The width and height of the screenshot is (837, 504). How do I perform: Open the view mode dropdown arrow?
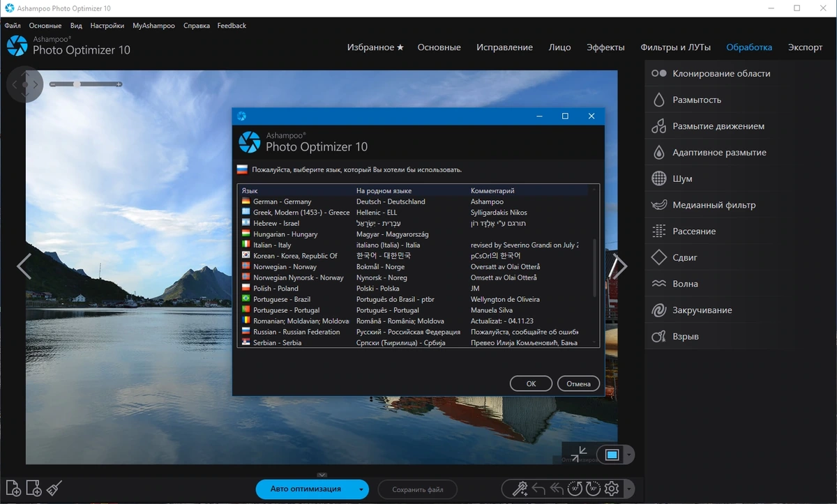pyautogui.click(x=629, y=455)
